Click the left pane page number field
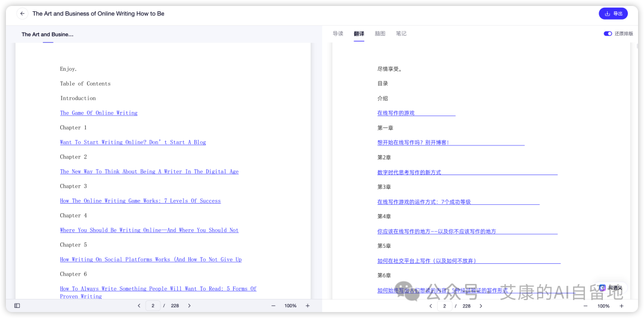The height and width of the screenshot is (318, 644). pyautogui.click(x=153, y=305)
